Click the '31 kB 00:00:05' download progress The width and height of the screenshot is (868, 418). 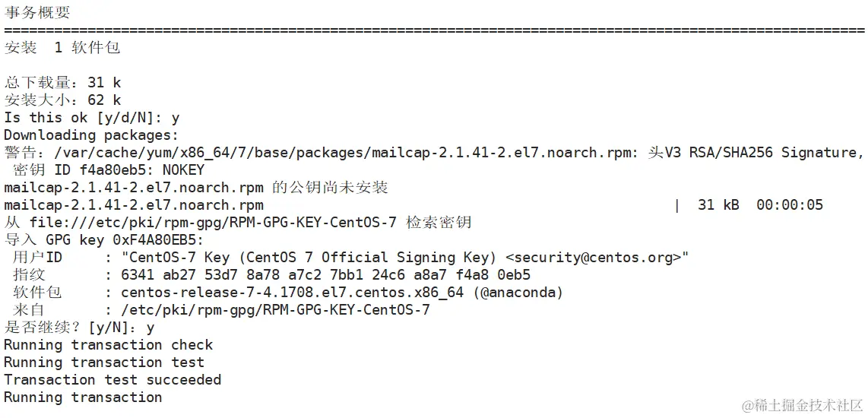(x=760, y=205)
